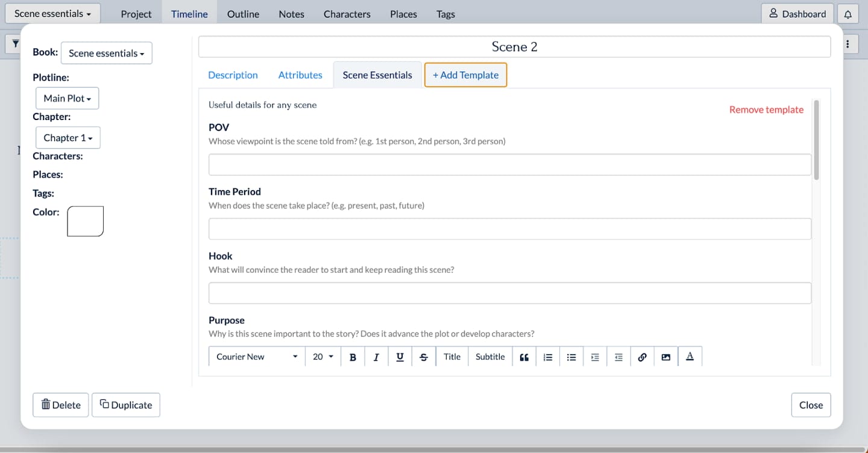Create a bulleted list
This screenshot has height=453, width=868.
click(571, 356)
